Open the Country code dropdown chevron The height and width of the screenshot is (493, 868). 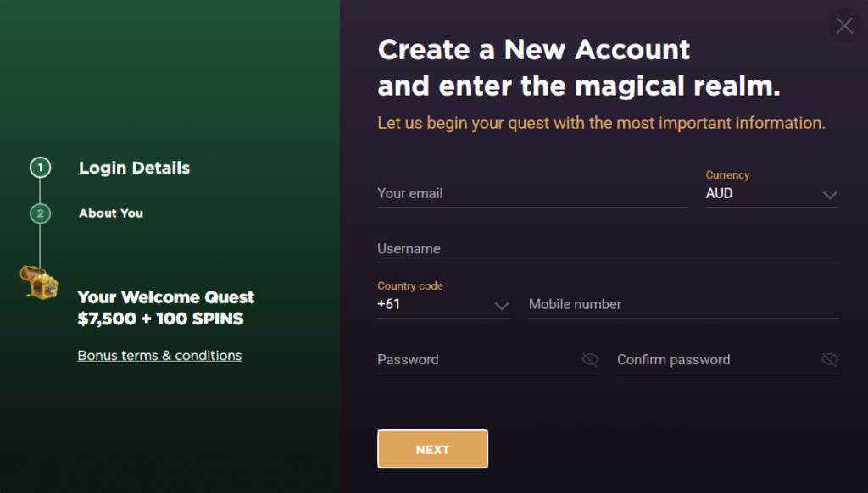[x=502, y=306]
